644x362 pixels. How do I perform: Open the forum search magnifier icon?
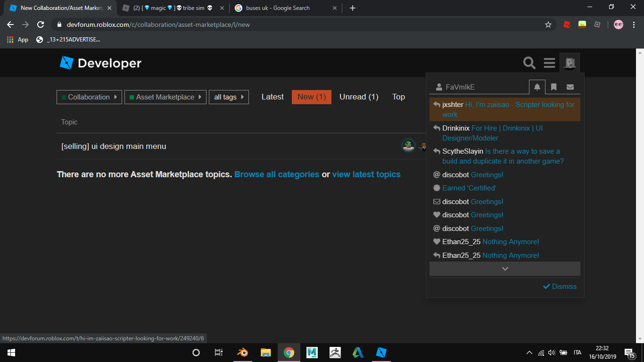point(529,63)
